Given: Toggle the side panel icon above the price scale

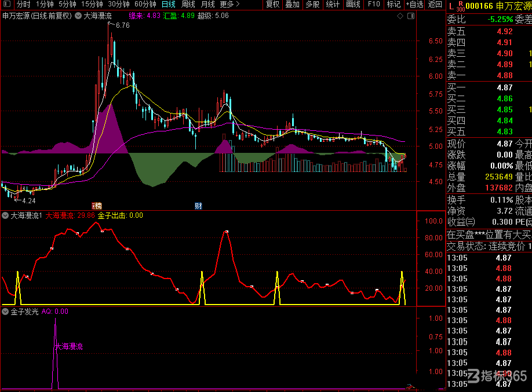Looking at the screenshot, I should pyautogui.click(x=410, y=16).
